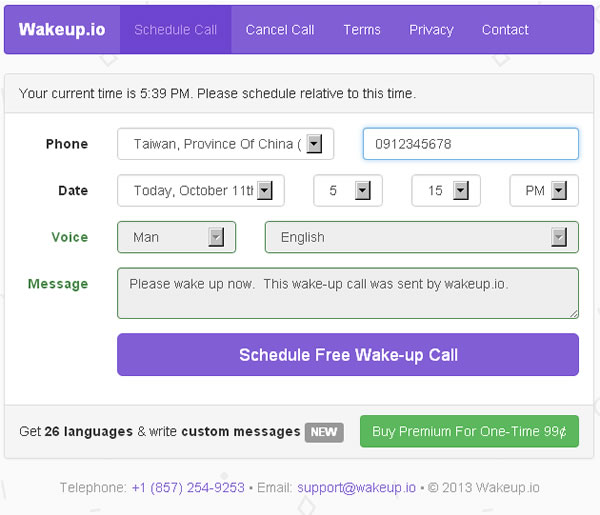Change the minute dropdown set to 15
This screenshot has width=600, height=515.
coord(446,191)
